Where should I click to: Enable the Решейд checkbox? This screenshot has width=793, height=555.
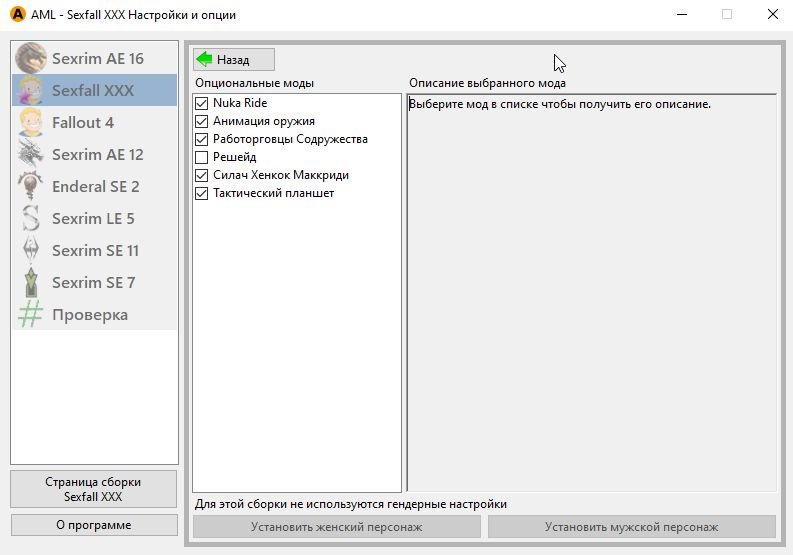point(202,157)
